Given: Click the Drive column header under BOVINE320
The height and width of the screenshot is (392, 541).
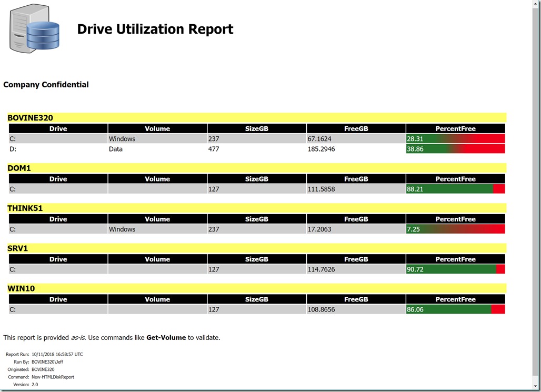Looking at the screenshot, I should (x=58, y=129).
